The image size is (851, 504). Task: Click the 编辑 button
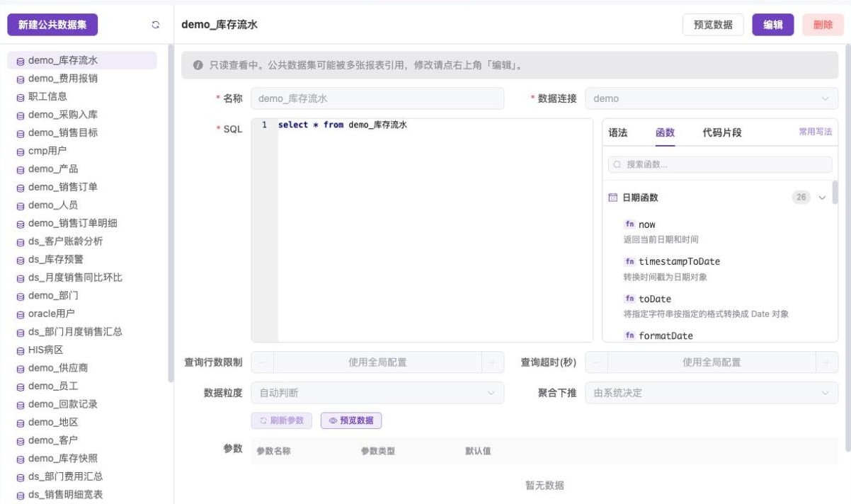pos(773,25)
